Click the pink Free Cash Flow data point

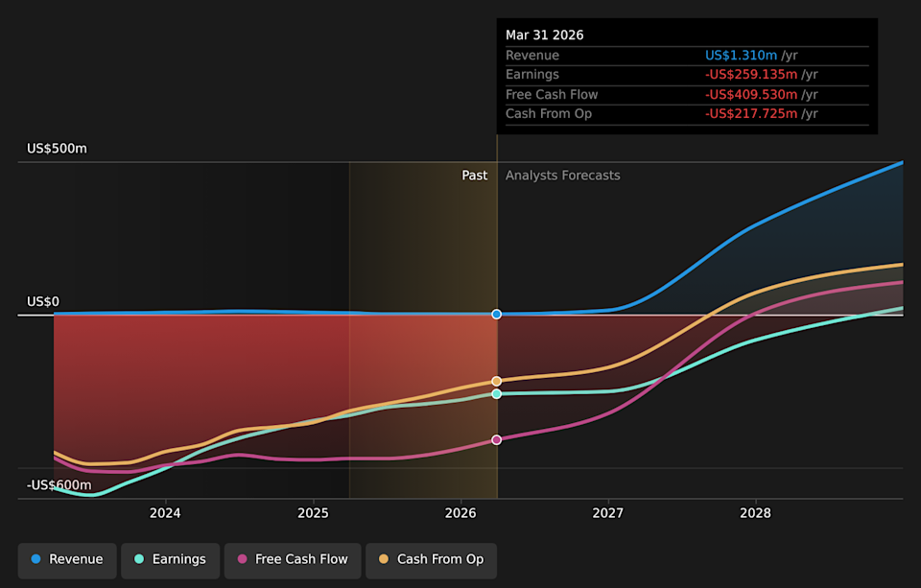(x=496, y=440)
